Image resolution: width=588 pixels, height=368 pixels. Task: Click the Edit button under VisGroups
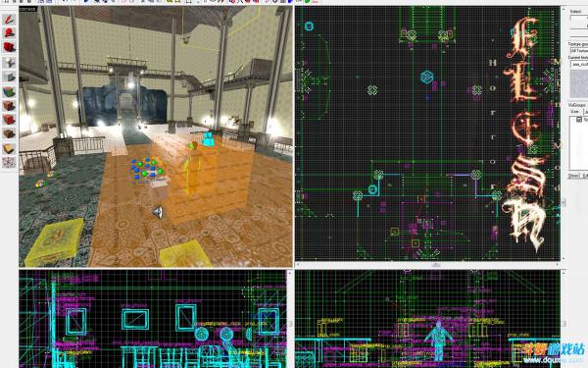tap(584, 176)
